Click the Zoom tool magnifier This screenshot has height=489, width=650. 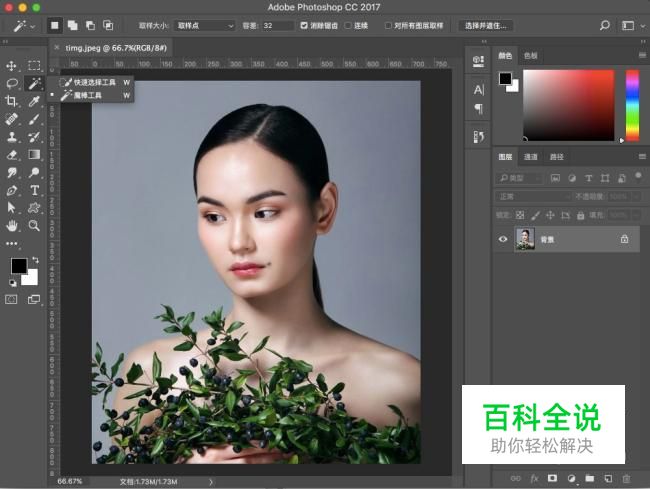pos(34,226)
